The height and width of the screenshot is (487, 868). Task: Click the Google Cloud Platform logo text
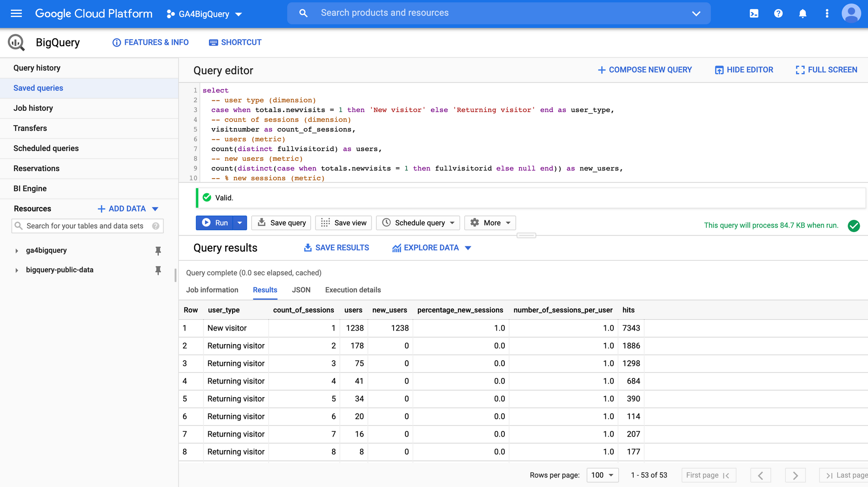pos(94,13)
